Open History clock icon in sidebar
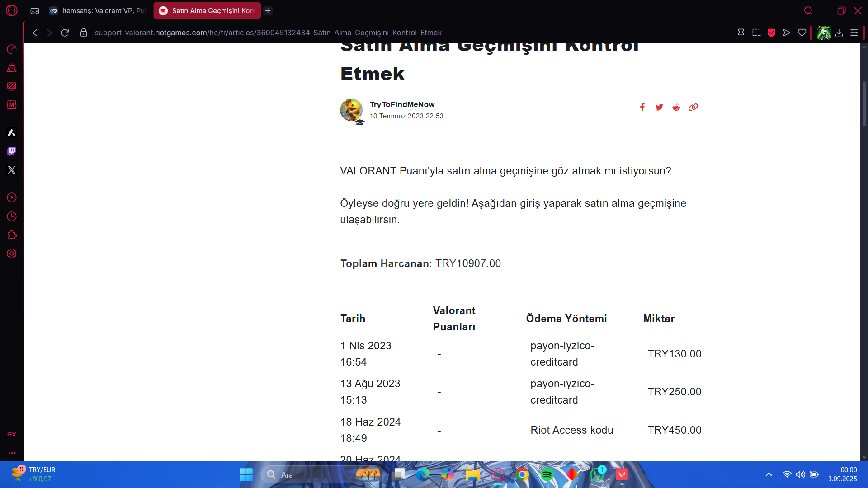Image resolution: width=868 pixels, height=488 pixels. (12, 216)
